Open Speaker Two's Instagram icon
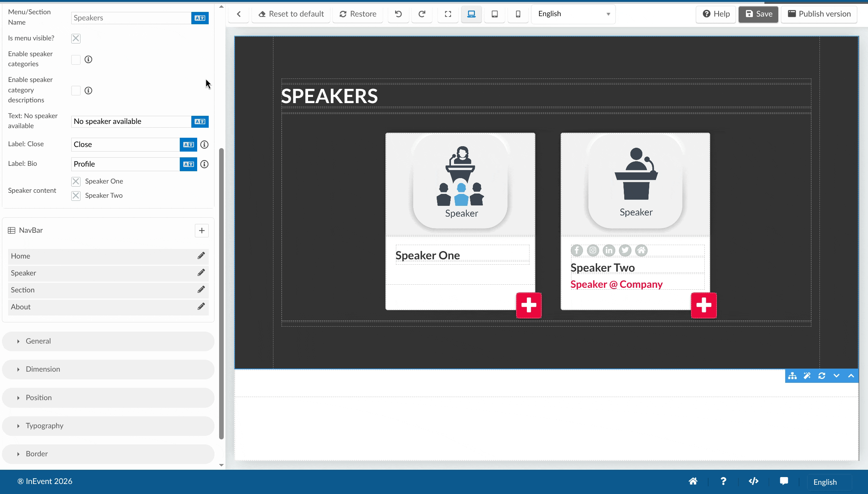The width and height of the screenshot is (868, 494). coord(593,250)
